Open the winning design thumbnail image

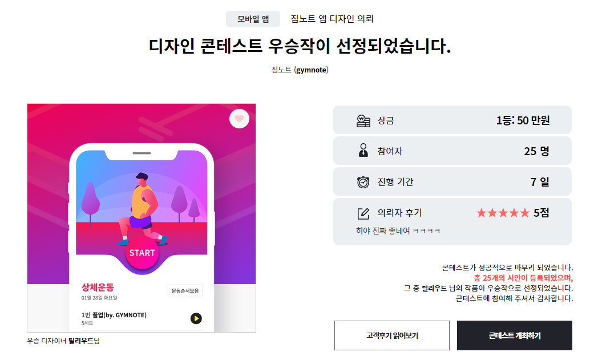click(142, 218)
